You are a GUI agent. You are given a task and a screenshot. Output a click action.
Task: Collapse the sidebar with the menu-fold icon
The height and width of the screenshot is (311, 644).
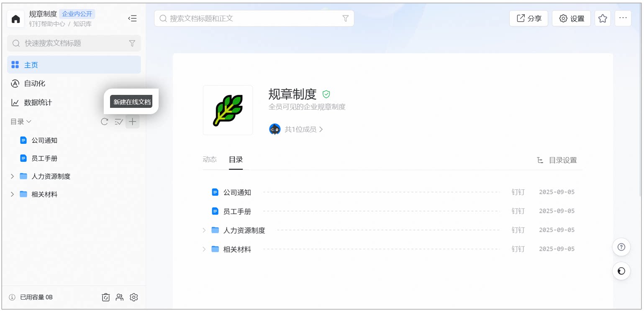[x=132, y=18]
